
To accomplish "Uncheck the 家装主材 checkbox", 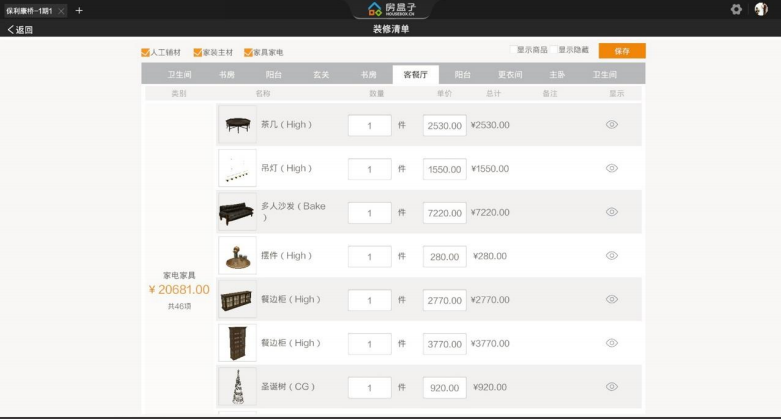I will point(198,52).
